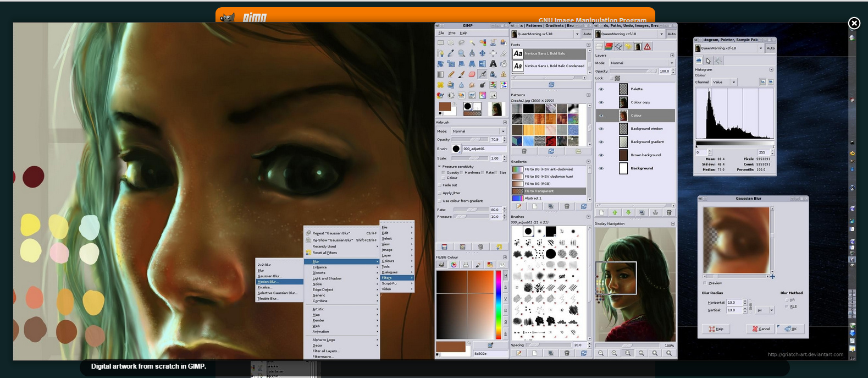
Task: Select the Colour Picker eyedropper tool
Action: pos(451,53)
